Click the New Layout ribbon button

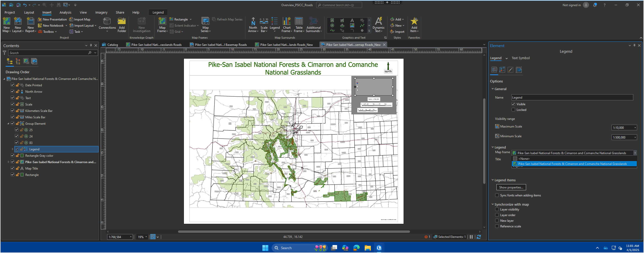18,25
